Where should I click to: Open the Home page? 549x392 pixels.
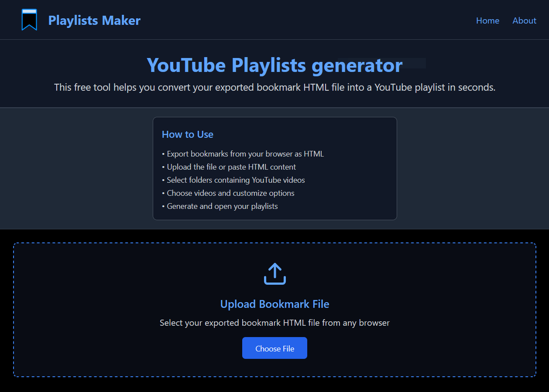pos(487,20)
